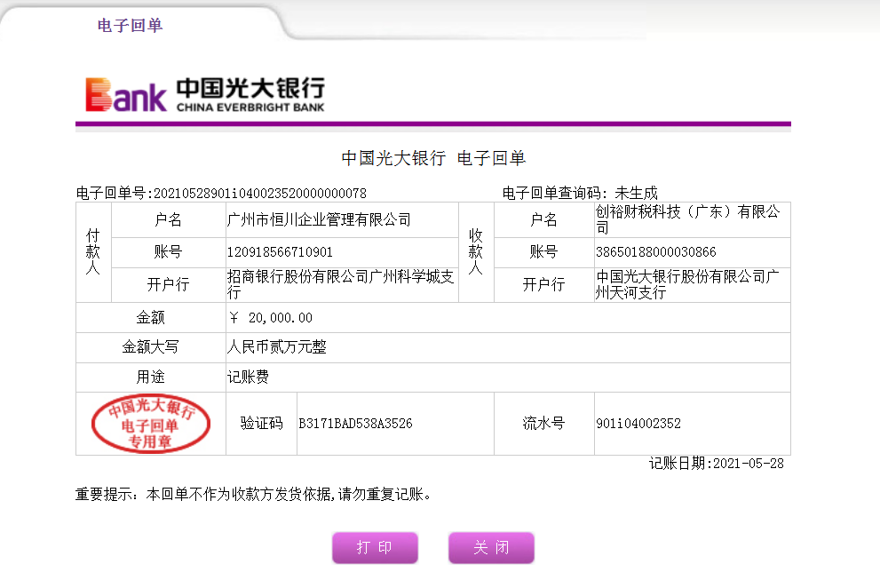Screen dimensions: 880x588
Task: Click the red 电子回单专用章 stamp
Action: pos(151,424)
